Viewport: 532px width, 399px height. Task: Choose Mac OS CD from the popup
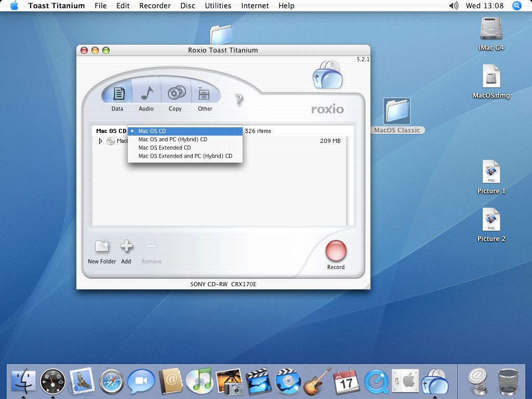(185, 131)
